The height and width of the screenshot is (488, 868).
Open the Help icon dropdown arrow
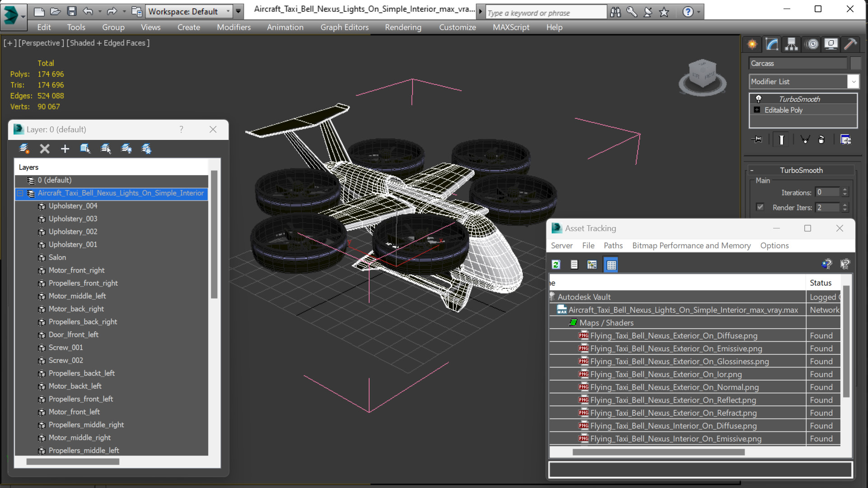tap(699, 12)
